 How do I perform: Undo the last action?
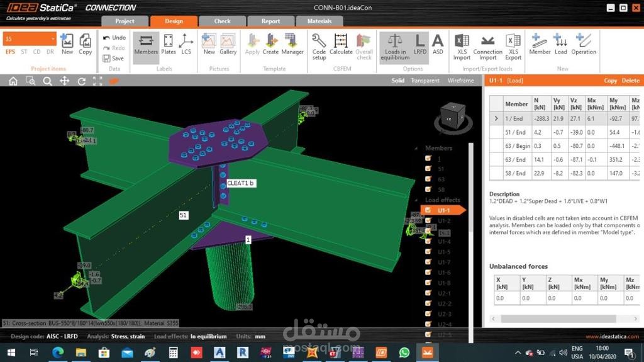pyautogui.click(x=114, y=37)
